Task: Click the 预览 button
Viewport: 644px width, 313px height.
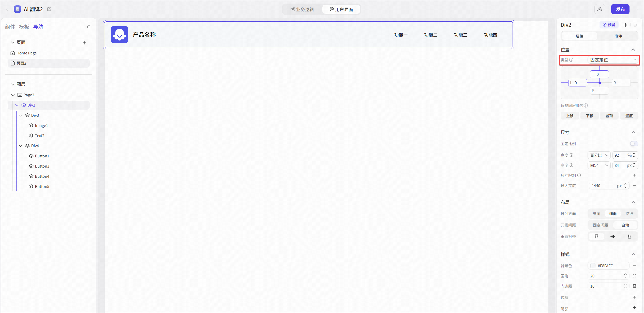Action: pyautogui.click(x=609, y=25)
